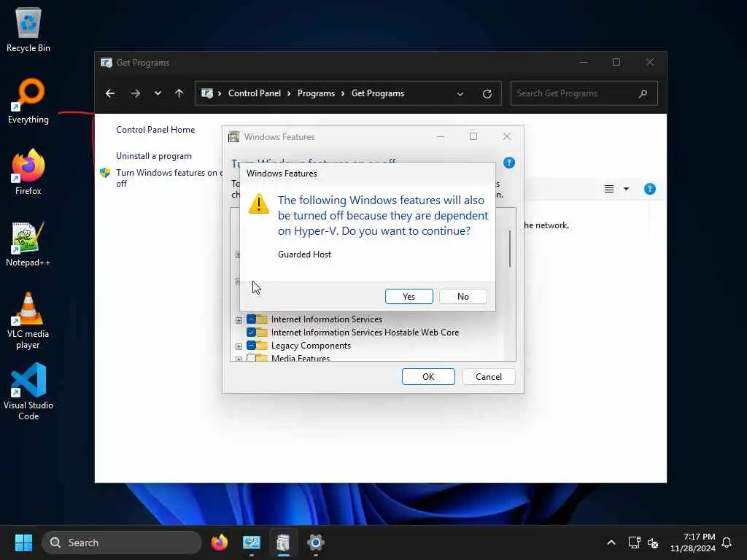This screenshot has height=560, width=747.
Task: Go back in Get Programs window
Action: pyautogui.click(x=110, y=93)
